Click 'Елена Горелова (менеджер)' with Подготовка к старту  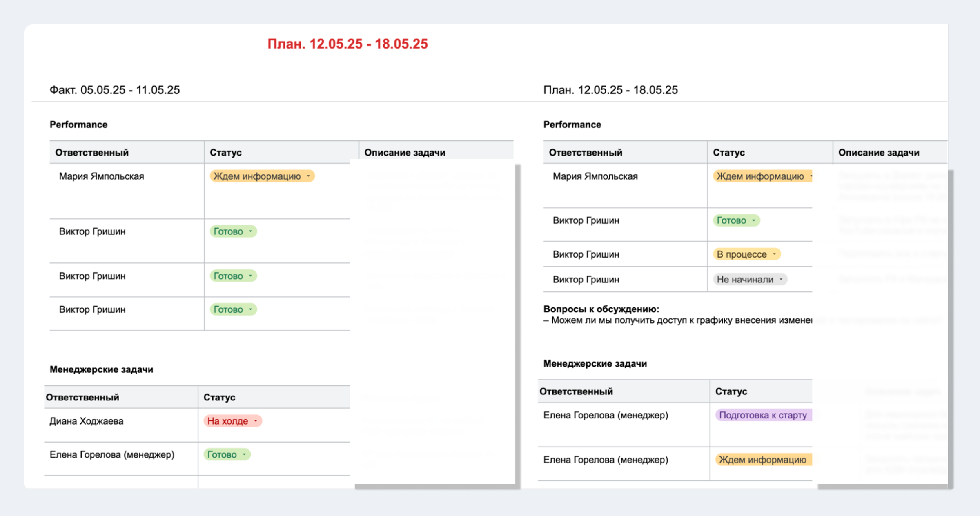(606, 415)
